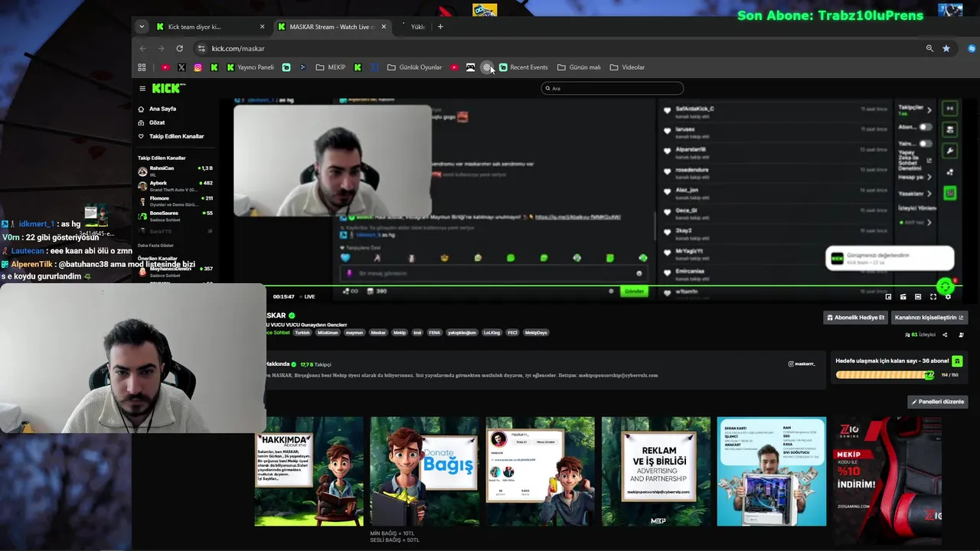Switch to the Yükle browser tab

click(x=413, y=27)
